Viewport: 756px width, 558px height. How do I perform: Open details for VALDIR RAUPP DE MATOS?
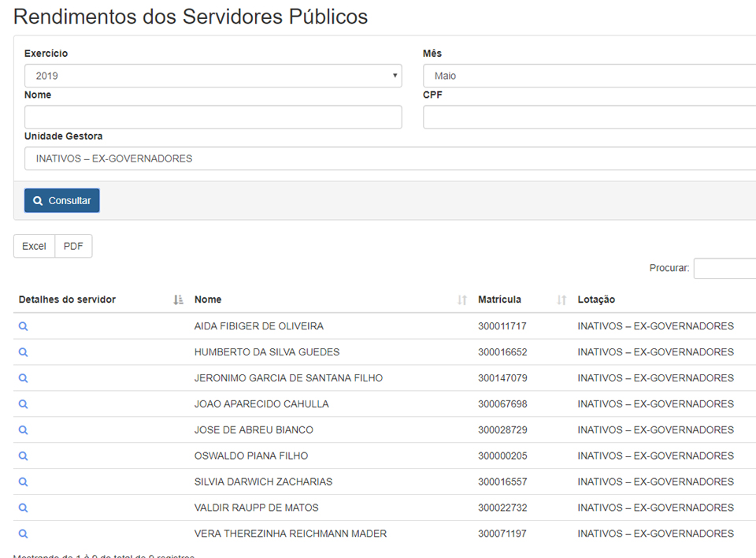tap(24, 508)
